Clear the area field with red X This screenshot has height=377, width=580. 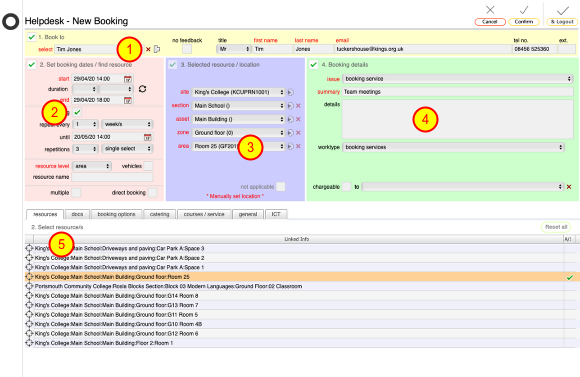pos(298,147)
